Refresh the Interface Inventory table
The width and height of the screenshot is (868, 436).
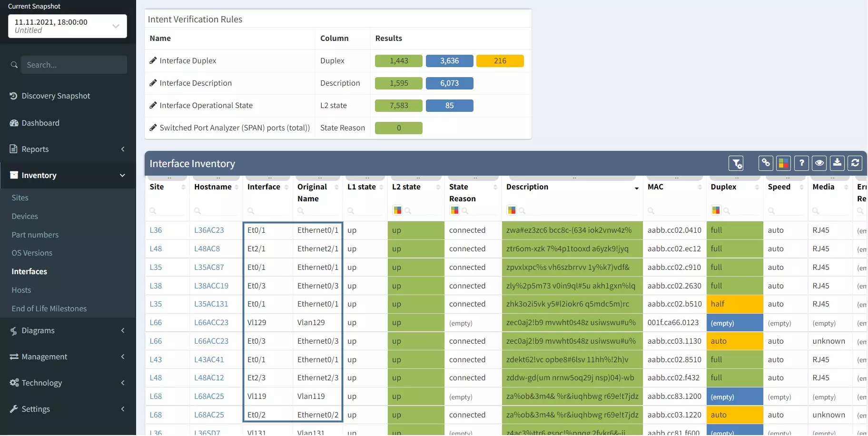click(855, 163)
